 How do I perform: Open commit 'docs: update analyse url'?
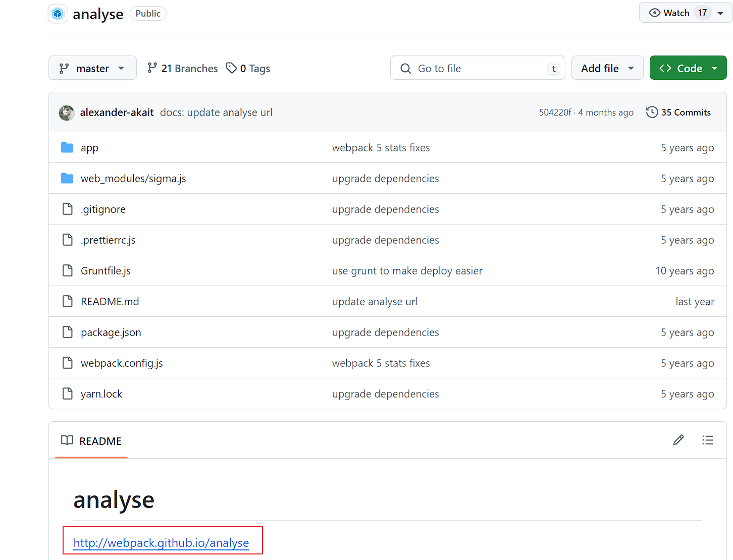(x=216, y=113)
